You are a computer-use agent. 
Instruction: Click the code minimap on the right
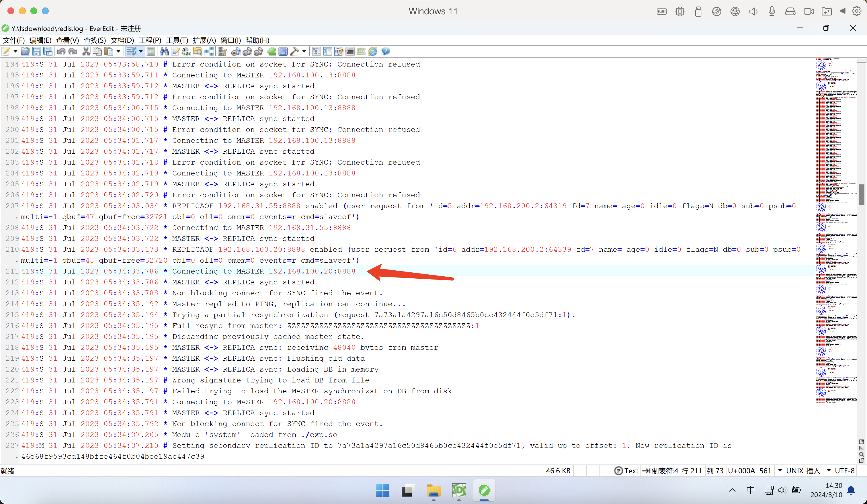tap(836, 230)
